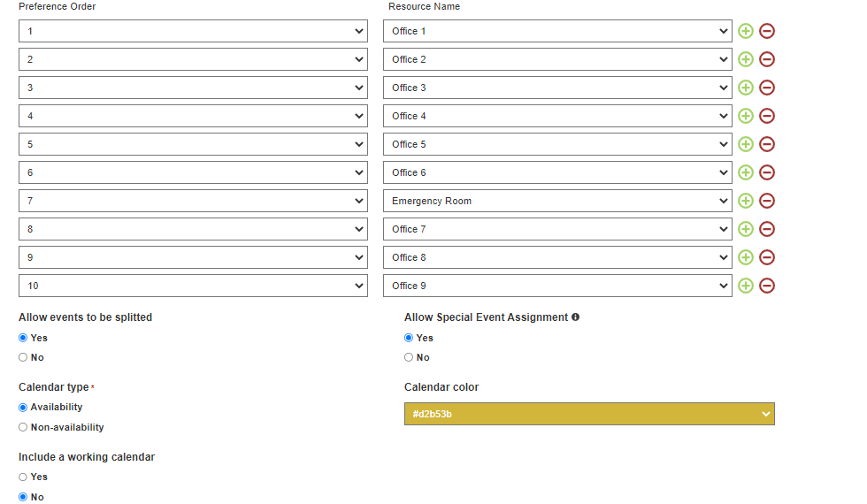Show info for Allow Special Event Assignment
867x504 pixels.
(576, 317)
